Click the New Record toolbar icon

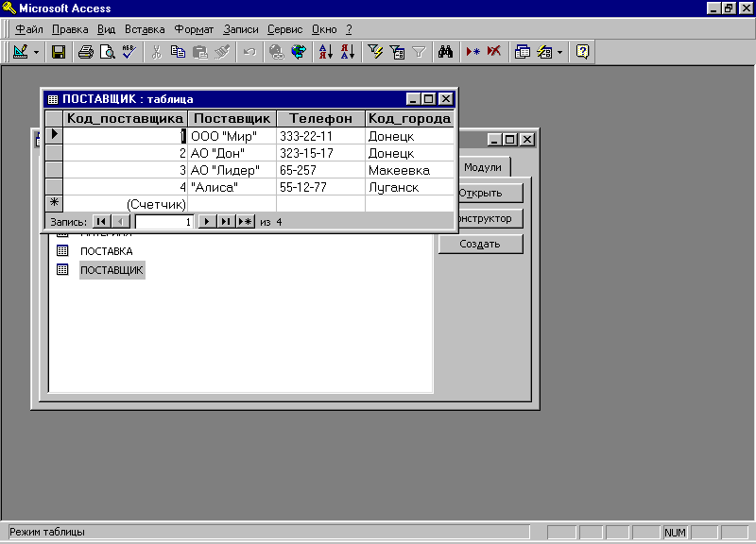click(x=472, y=52)
